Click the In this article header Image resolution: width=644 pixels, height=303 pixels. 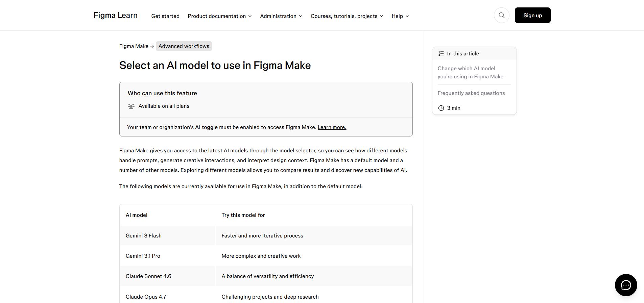coord(474,53)
